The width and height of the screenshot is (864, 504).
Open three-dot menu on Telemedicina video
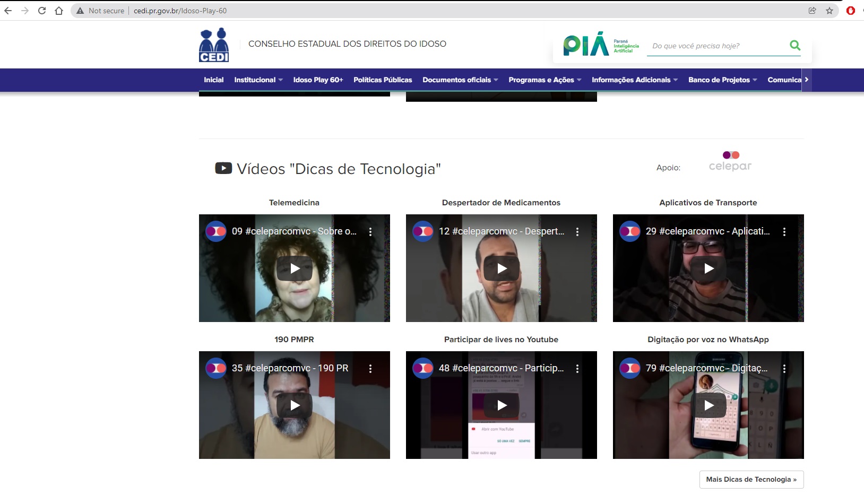(x=370, y=232)
